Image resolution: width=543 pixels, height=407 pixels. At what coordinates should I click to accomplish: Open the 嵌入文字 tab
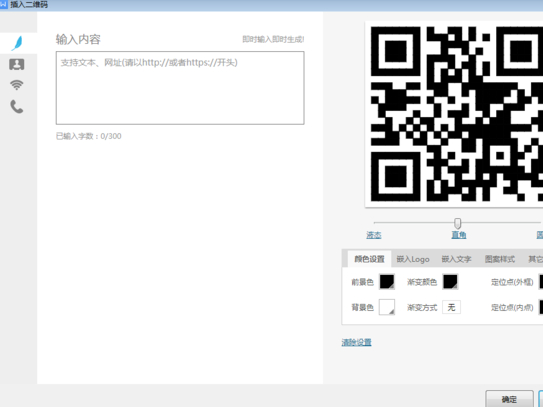click(456, 259)
